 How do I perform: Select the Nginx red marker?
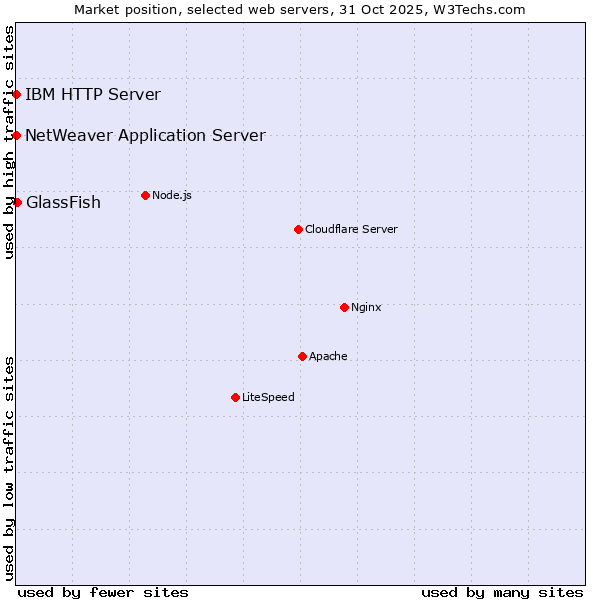click(344, 307)
